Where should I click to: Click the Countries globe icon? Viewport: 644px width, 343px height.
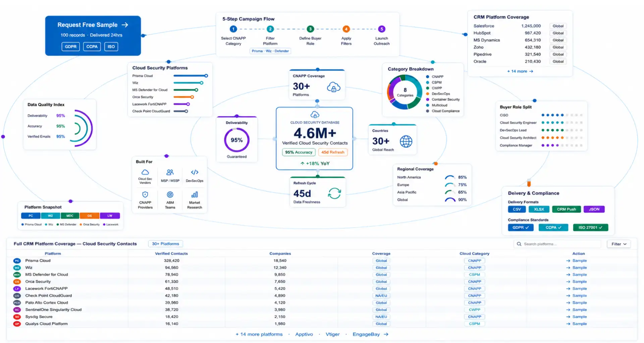click(406, 141)
